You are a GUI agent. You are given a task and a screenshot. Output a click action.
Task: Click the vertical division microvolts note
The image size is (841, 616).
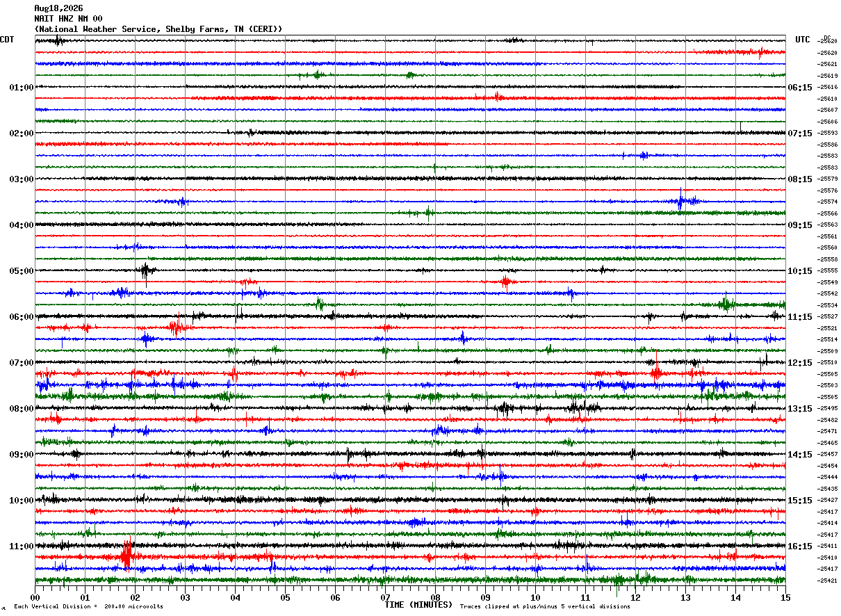tap(88, 606)
